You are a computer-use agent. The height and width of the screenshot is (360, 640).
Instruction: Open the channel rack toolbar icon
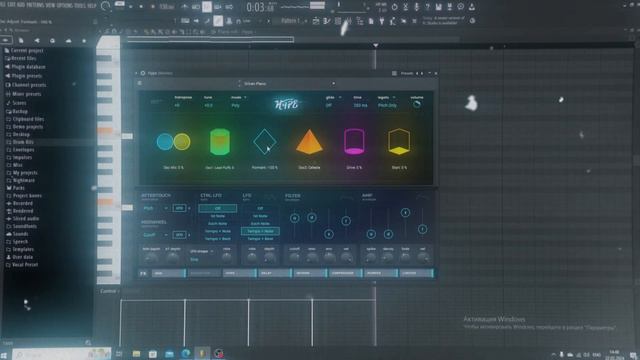point(338,21)
